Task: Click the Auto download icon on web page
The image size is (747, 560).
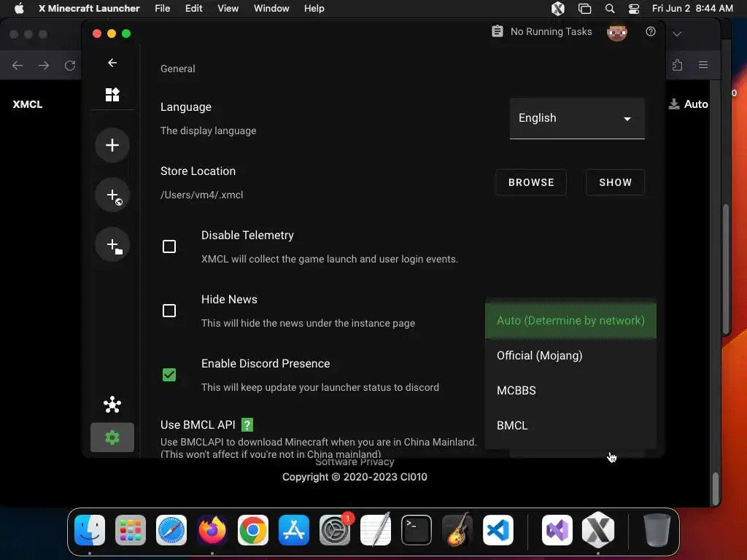Action: point(674,104)
